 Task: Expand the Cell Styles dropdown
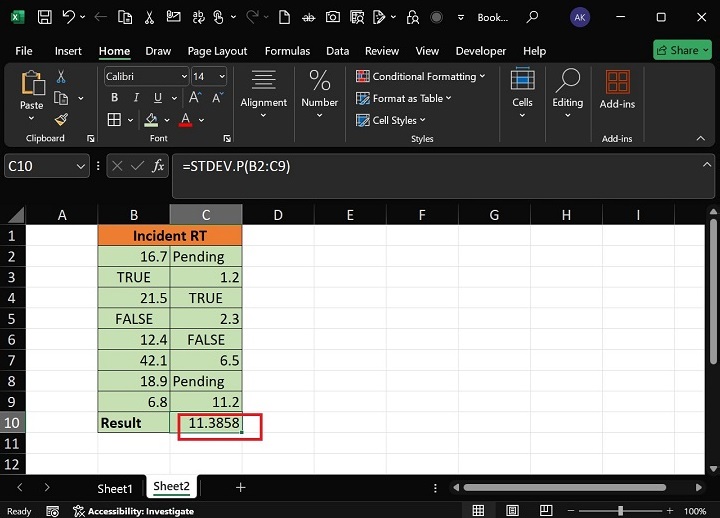click(x=422, y=120)
